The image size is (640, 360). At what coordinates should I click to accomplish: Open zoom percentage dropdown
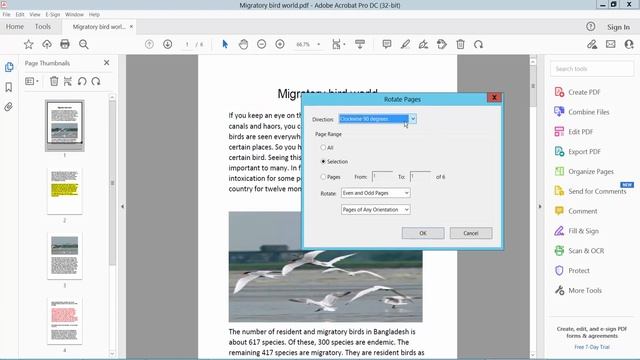pyautogui.click(x=319, y=44)
